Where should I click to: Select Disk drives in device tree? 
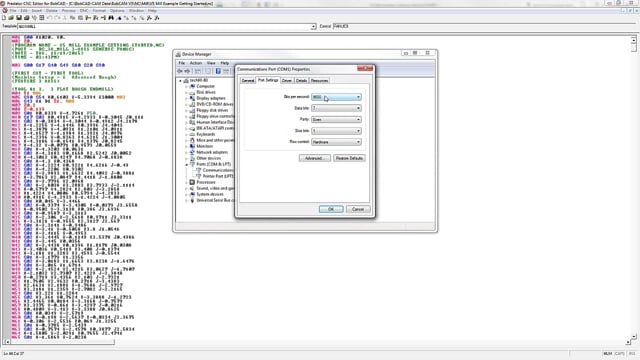(206, 92)
